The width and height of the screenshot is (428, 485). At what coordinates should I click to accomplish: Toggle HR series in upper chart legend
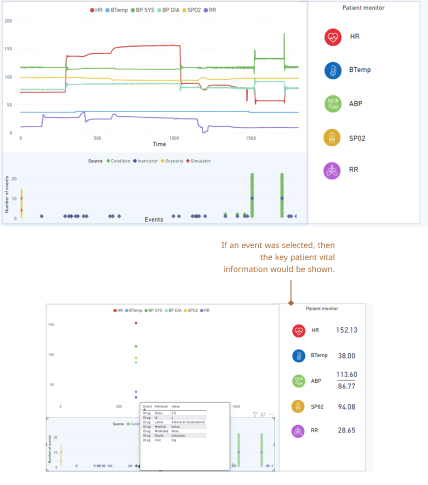point(96,10)
